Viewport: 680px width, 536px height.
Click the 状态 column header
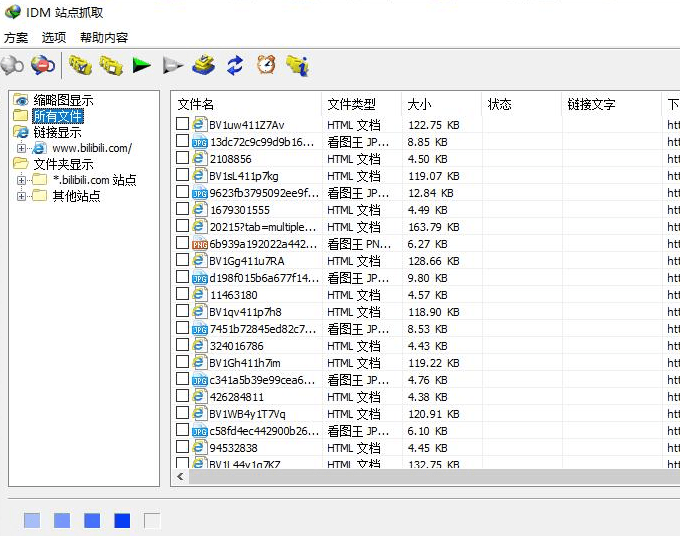tap(522, 104)
